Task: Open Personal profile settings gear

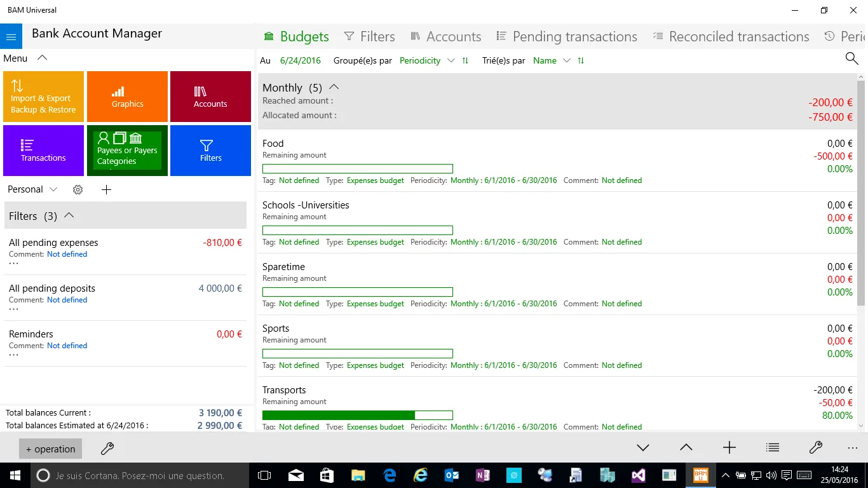Action: [x=78, y=189]
